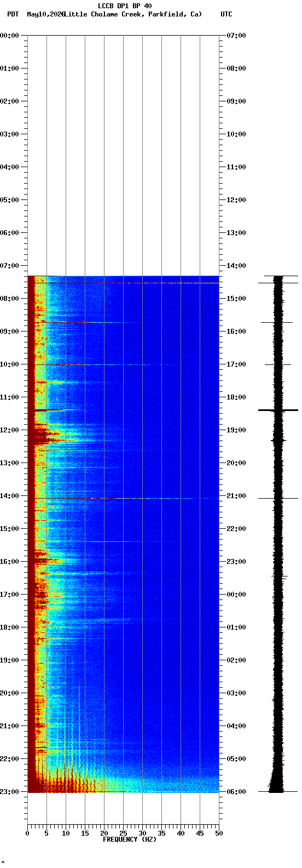This screenshot has height=868, width=302.
Task: Pick the 00:00 label on the UTC axis
Action: pyautogui.click(x=236, y=595)
